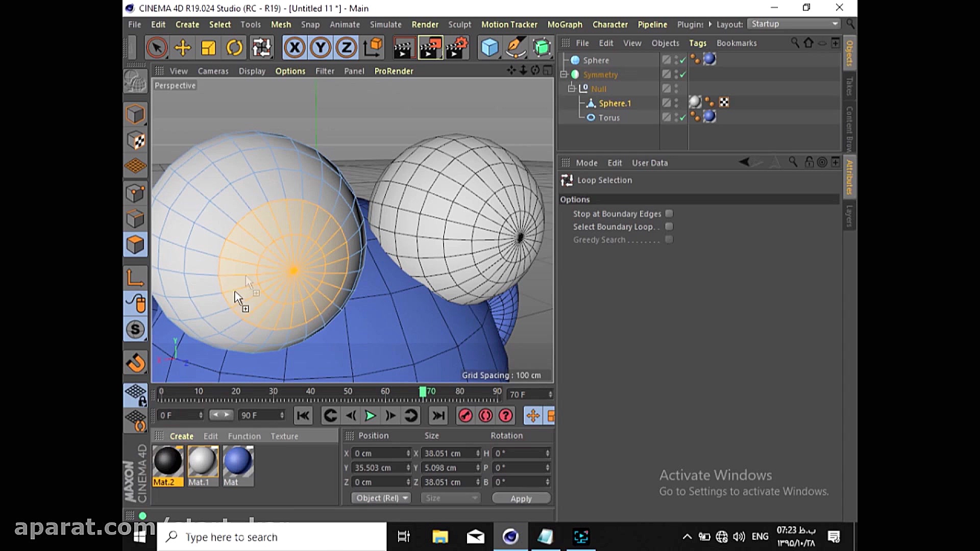Viewport: 980px width, 551px height.
Task: Select the blue Mat material swatch
Action: [x=237, y=462]
